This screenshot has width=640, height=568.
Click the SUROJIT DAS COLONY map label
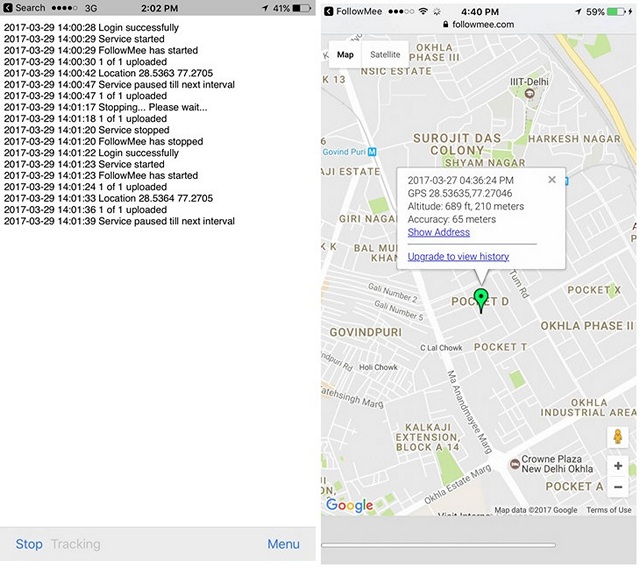coord(457,144)
